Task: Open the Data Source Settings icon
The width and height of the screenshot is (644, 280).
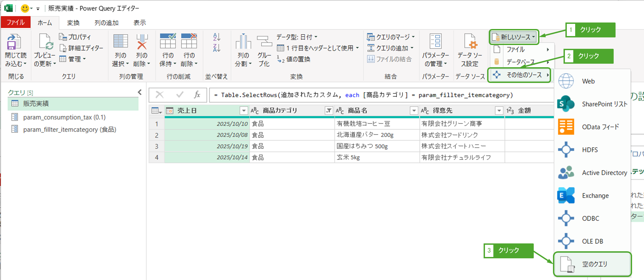Action: coord(470,43)
